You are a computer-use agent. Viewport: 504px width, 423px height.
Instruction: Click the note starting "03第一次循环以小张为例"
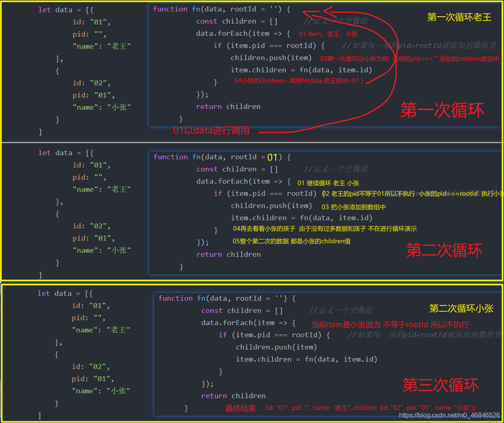pyautogui.click(x=410, y=59)
